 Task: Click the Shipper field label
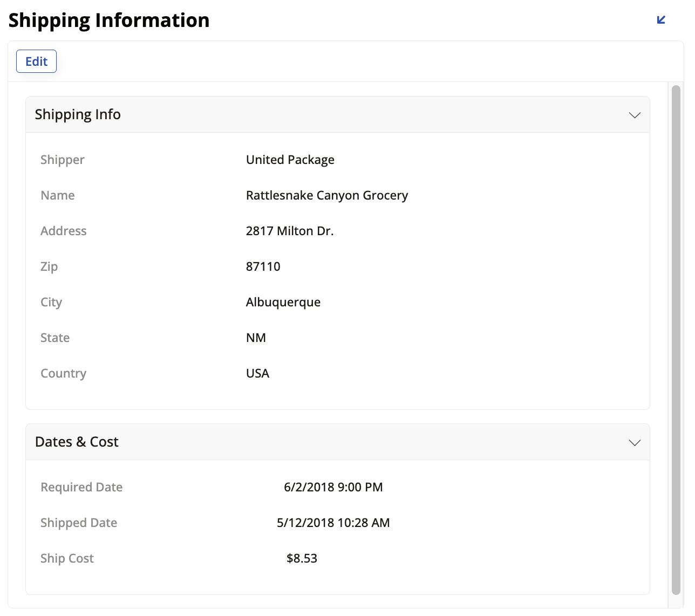(x=62, y=160)
